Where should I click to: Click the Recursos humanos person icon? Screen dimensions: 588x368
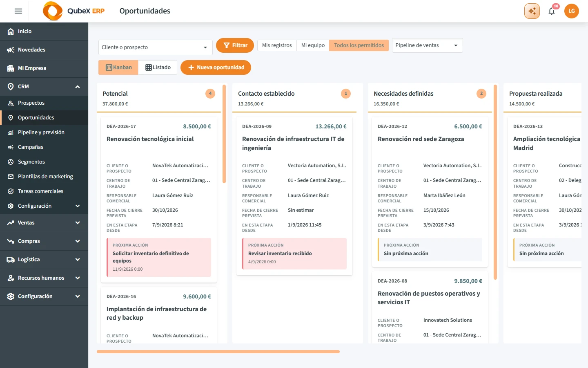point(11,278)
